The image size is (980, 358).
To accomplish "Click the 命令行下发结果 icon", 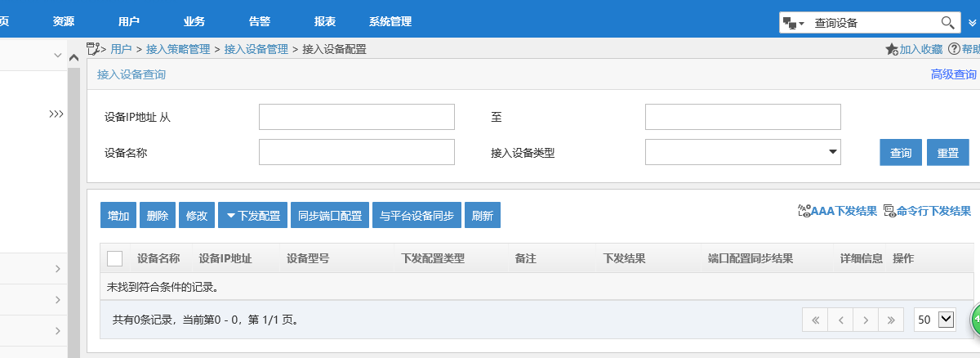I will [x=889, y=211].
